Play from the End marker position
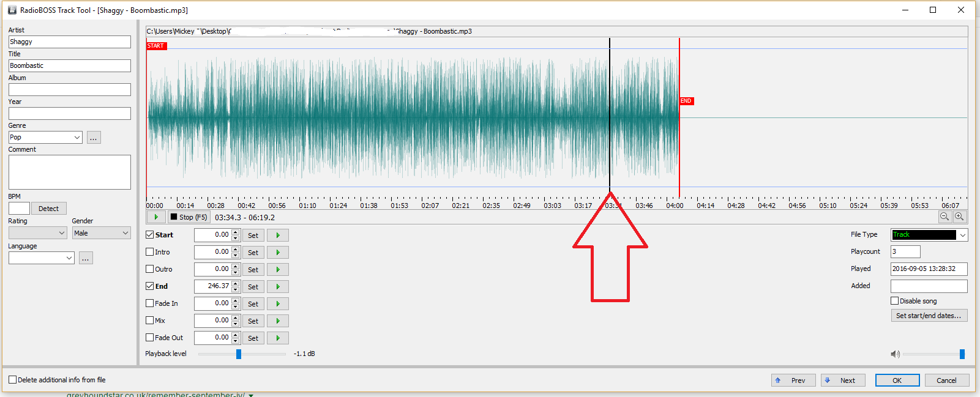The image size is (980, 397). click(278, 286)
